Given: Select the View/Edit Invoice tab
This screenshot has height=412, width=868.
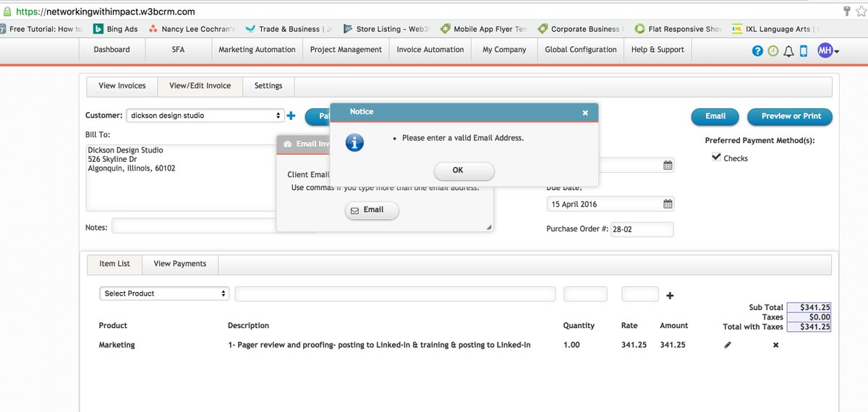Looking at the screenshot, I should tap(200, 86).
